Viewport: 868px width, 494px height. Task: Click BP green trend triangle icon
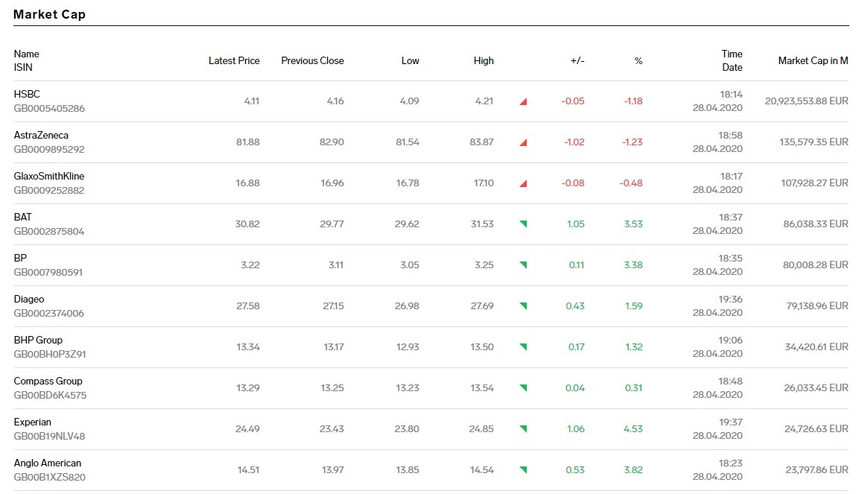[x=523, y=265]
